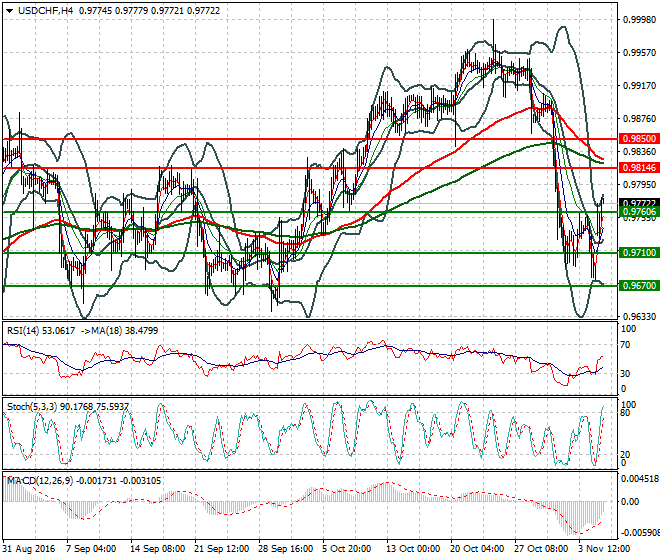The image size is (660, 560).
Task: Select the RSI(14) indicator label
Action: tap(24, 331)
